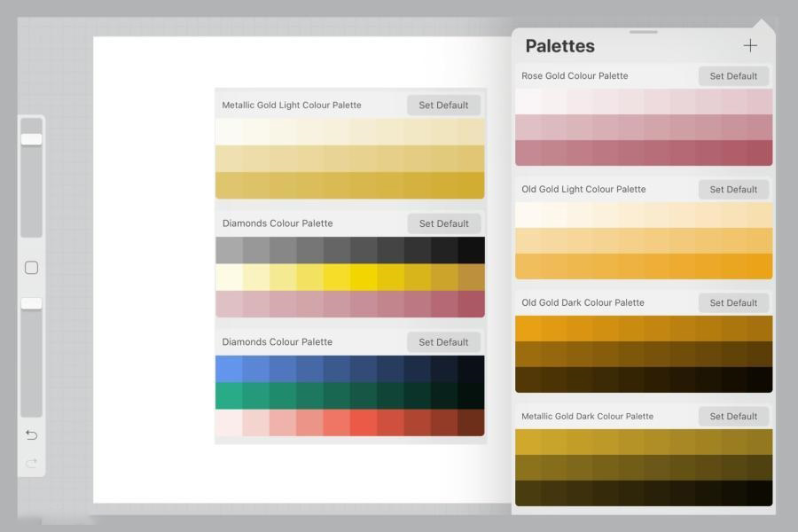Set Old Gold Dark palette as default

click(733, 303)
